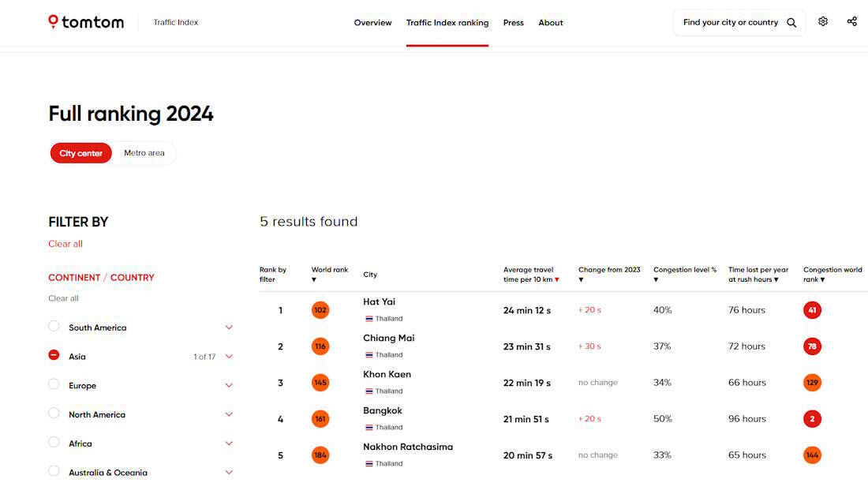Viewport: 868px width, 494px height.
Task: Click red Clear all link under Filter By
Action: click(65, 244)
